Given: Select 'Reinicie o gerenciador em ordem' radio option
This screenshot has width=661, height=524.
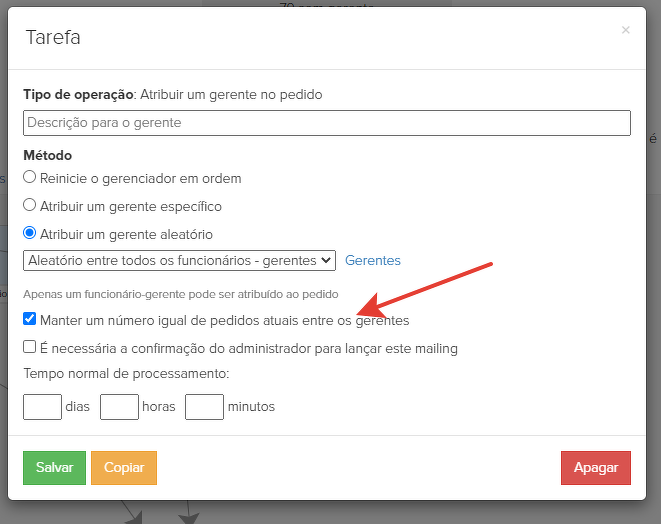Looking at the screenshot, I should [x=30, y=178].
